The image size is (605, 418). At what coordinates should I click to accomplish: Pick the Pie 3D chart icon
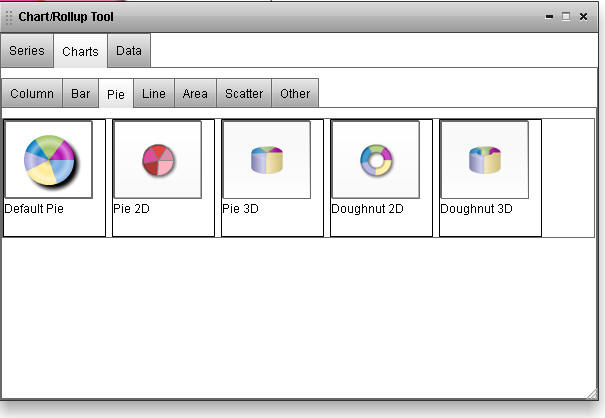[x=267, y=160]
